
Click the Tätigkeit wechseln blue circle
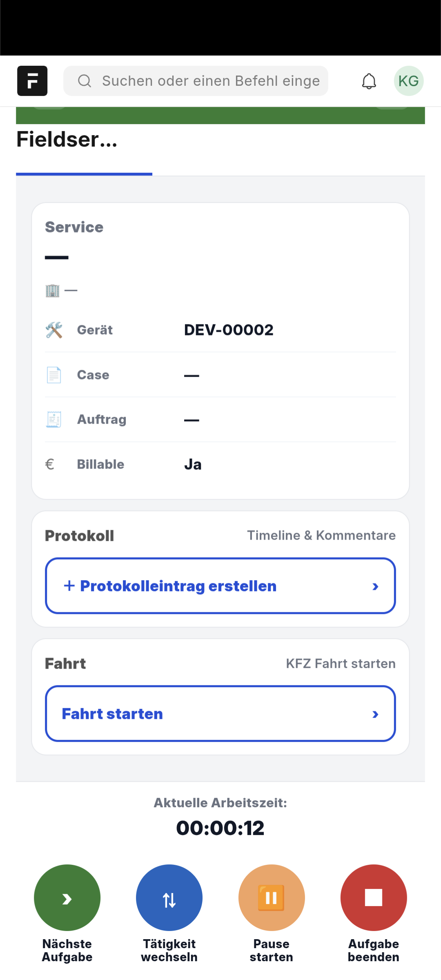[x=169, y=897]
